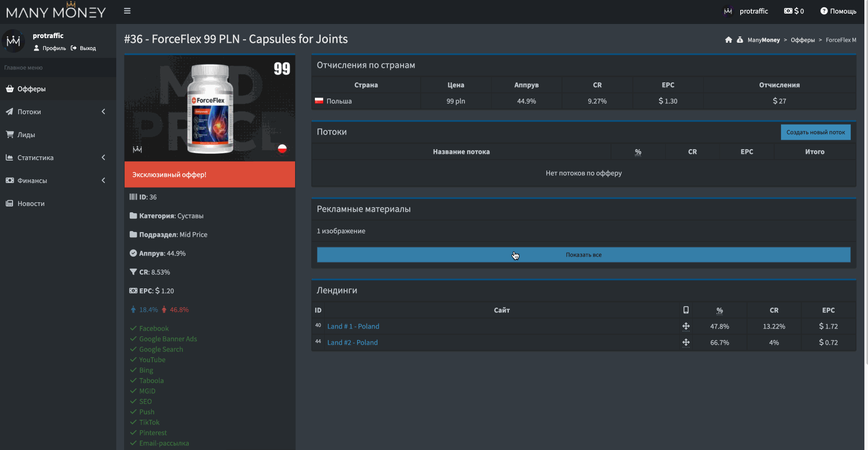Screen dimensions: 868x450
Task: Click the 13.22% CR value for Land #1
Action: click(774, 326)
